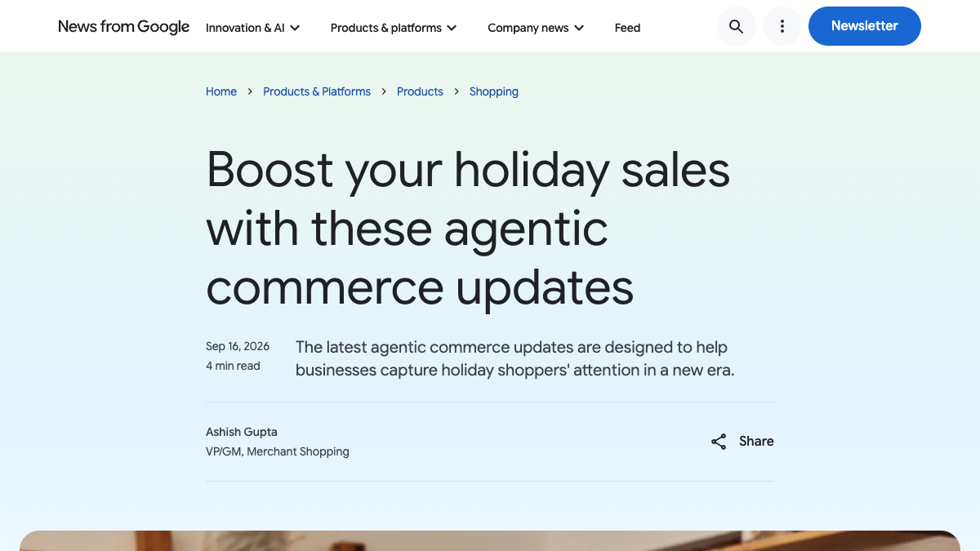
Task: Click the Newsletter button
Action: (865, 26)
